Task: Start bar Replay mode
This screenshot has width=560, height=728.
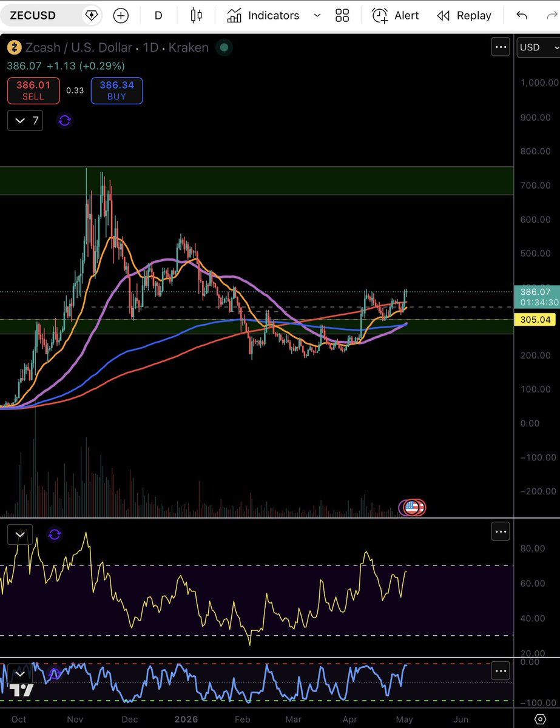Action: pyautogui.click(x=464, y=15)
